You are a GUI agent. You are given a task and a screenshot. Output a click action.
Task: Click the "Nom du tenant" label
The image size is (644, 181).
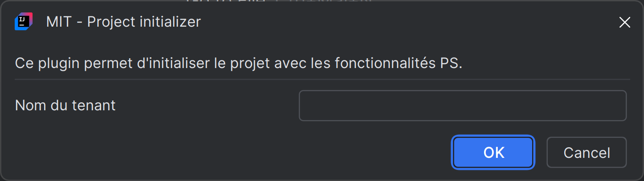(x=65, y=105)
